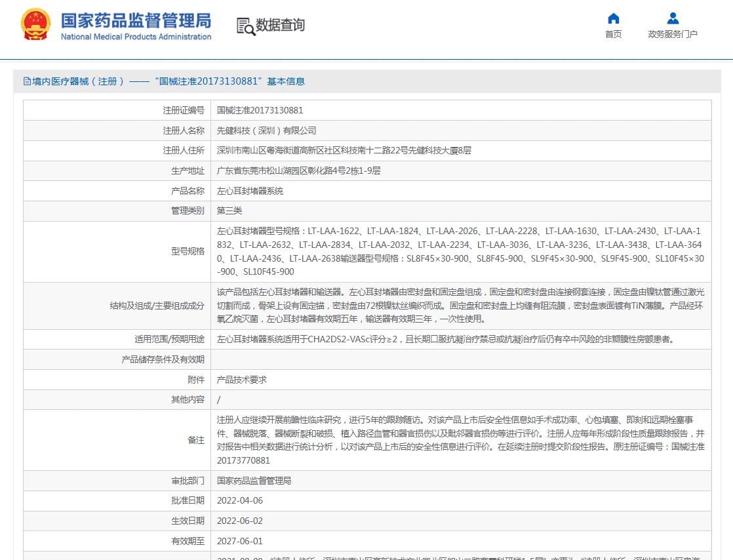
Task: Select the CHA2DS2-VASc intended use text
Action: click(x=446, y=340)
